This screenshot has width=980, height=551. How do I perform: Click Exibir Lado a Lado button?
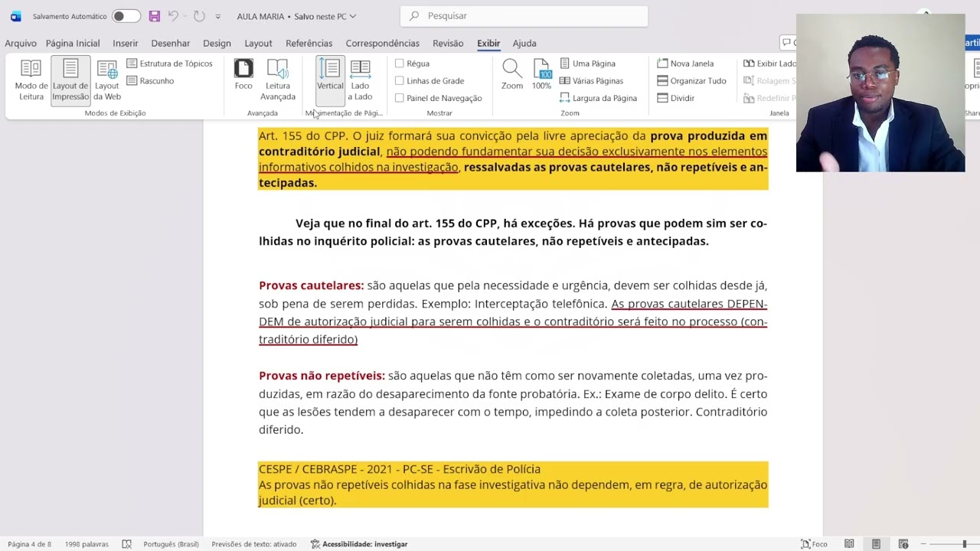[769, 64]
